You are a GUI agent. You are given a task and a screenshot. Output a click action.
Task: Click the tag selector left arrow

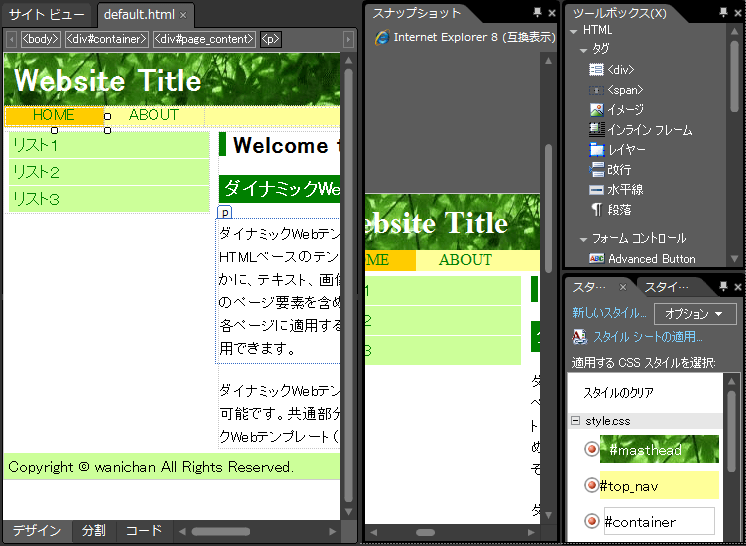pyautogui.click(x=11, y=39)
